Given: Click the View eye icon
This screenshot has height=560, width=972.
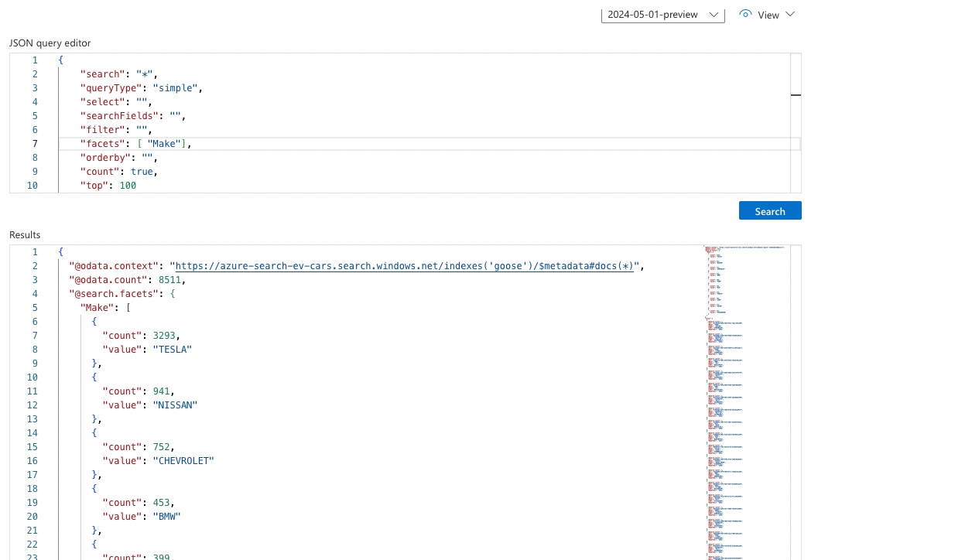Looking at the screenshot, I should click(745, 14).
